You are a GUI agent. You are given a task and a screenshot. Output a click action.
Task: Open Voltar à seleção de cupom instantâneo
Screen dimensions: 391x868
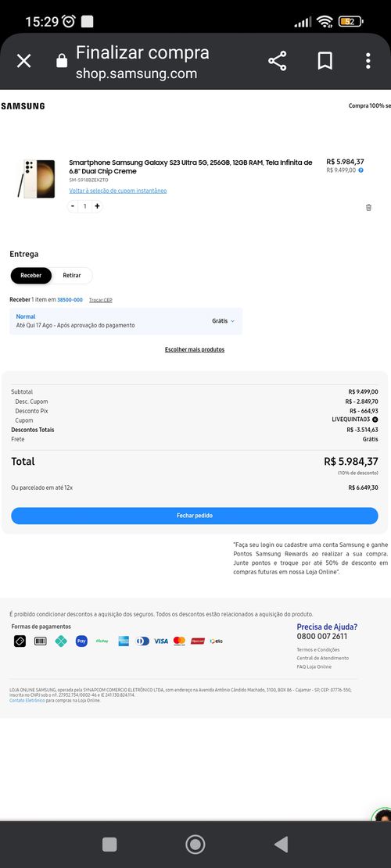118,191
